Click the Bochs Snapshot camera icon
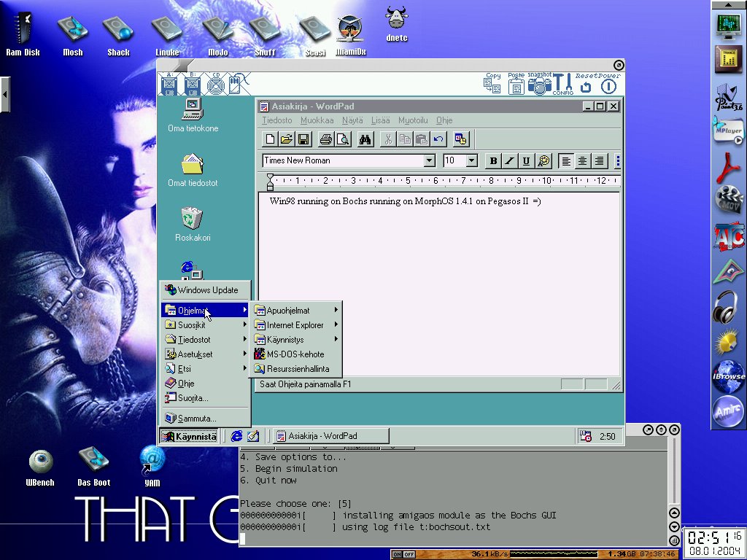Viewport: 747px width, 560px height. click(540, 85)
